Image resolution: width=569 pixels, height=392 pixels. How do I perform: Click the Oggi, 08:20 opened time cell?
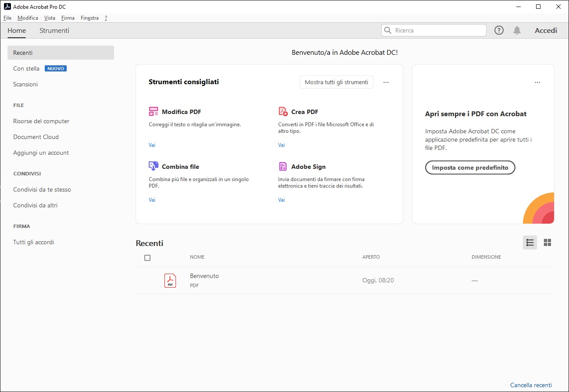(x=378, y=280)
